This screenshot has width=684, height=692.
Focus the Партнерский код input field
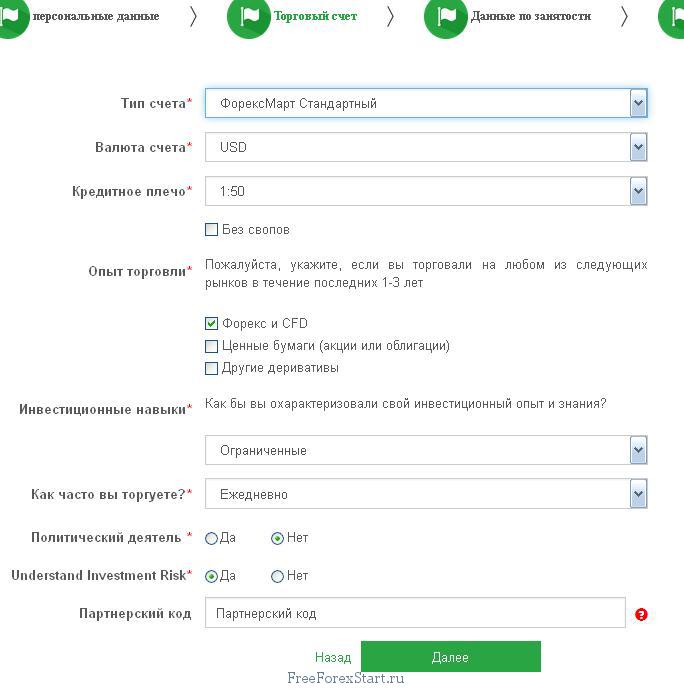click(x=415, y=613)
